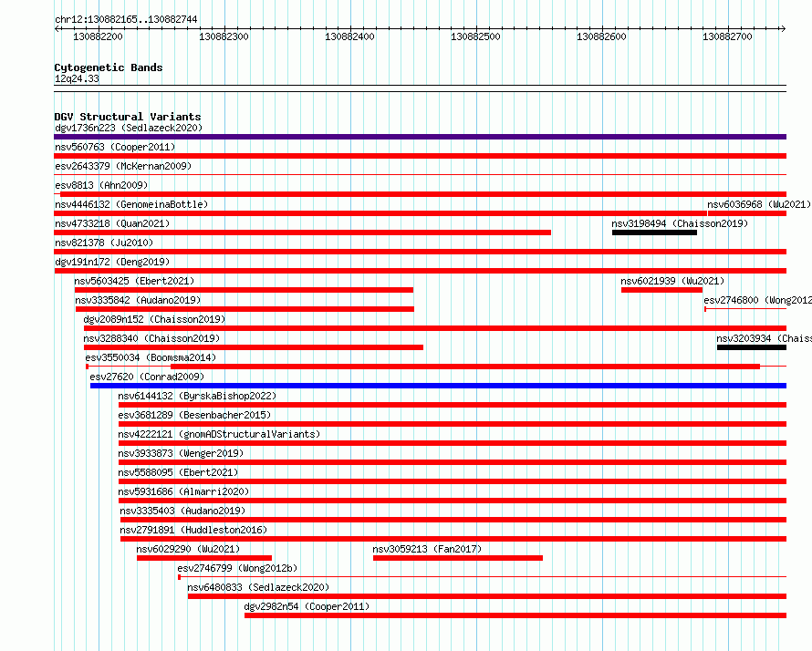812x651 pixels.
Task: Click the nsv3198494 (Chaisson2019) label
Action: click(680, 223)
